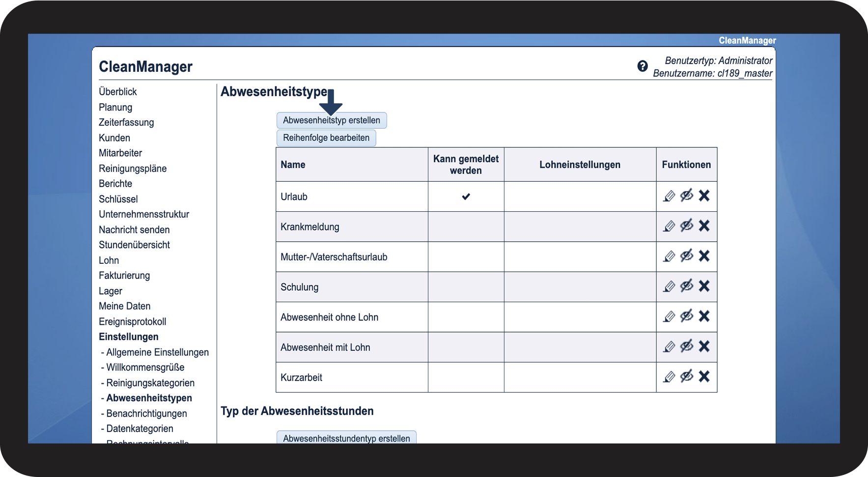Hide the Abwesenheit mit Lohn row
Image resolution: width=868 pixels, height=477 pixels.
coord(687,346)
